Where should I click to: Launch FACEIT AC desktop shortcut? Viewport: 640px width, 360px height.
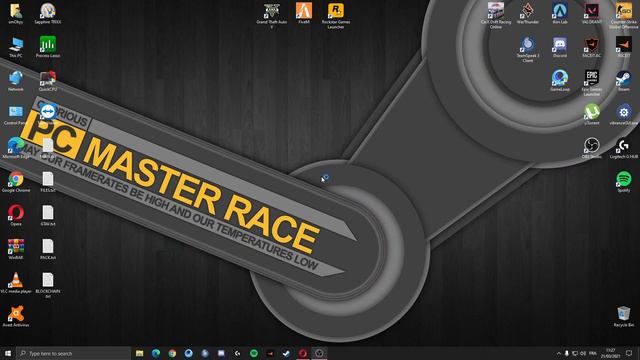click(591, 47)
